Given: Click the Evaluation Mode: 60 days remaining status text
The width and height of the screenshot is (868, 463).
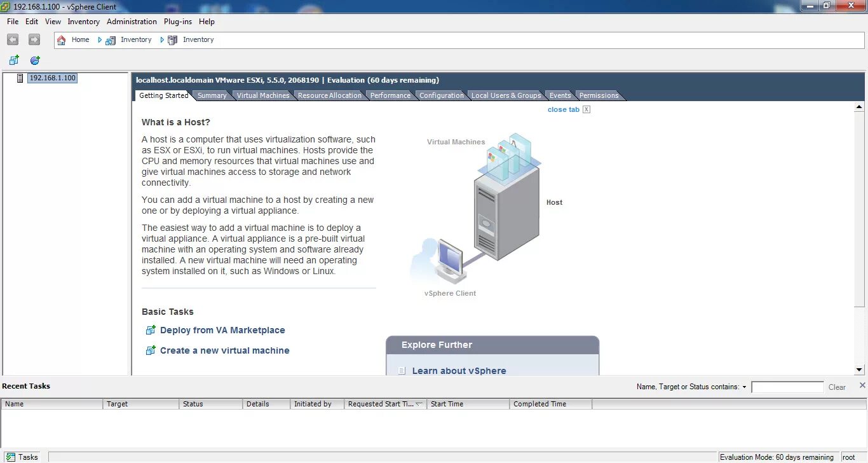Looking at the screenshot, I should (x=776, y=457).
